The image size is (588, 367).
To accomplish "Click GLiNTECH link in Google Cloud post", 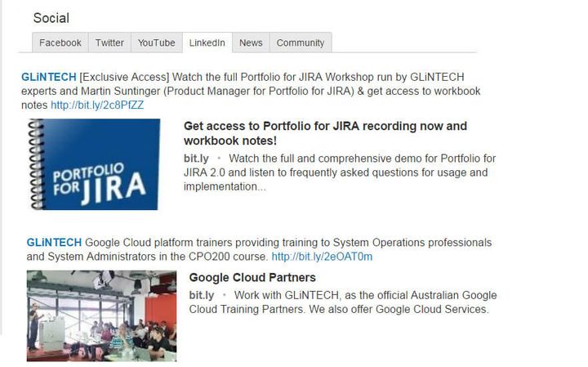I will (x=54, y=243).
